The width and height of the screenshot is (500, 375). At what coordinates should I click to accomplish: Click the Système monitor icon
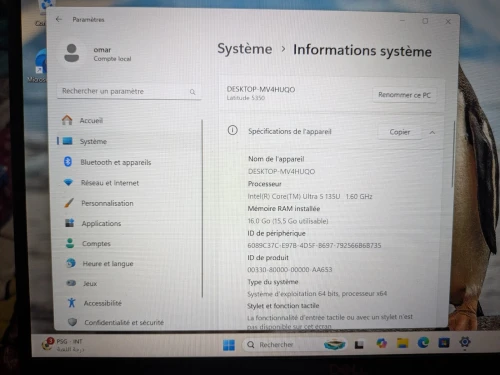click(67, 141)
